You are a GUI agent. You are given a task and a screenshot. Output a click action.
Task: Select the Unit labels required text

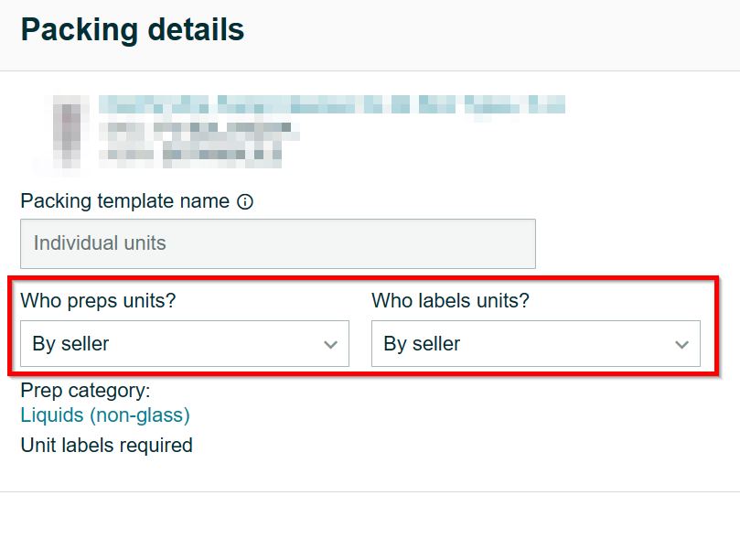(x=106, y=446)
